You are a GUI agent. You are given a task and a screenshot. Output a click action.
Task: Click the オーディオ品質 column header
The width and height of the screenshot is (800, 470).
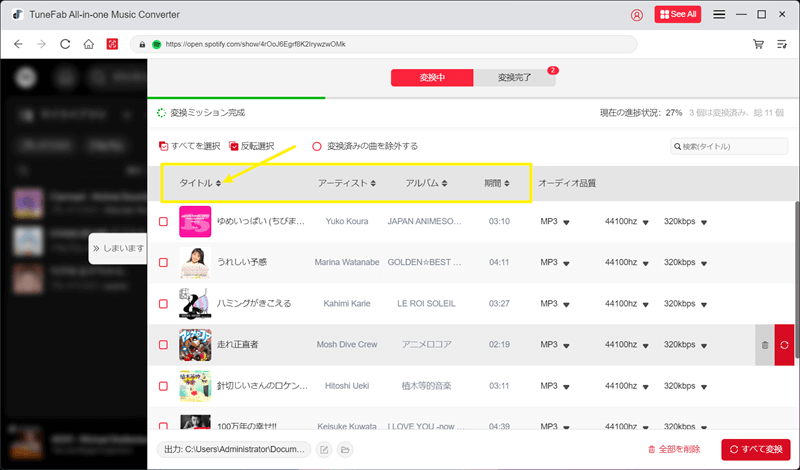click(567, 183)
